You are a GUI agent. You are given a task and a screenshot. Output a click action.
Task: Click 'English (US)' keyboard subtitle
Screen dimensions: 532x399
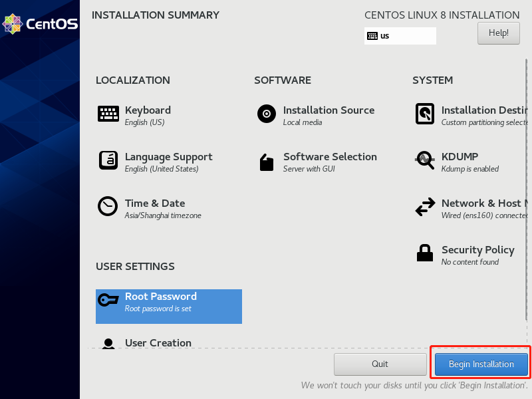[144, 122]
